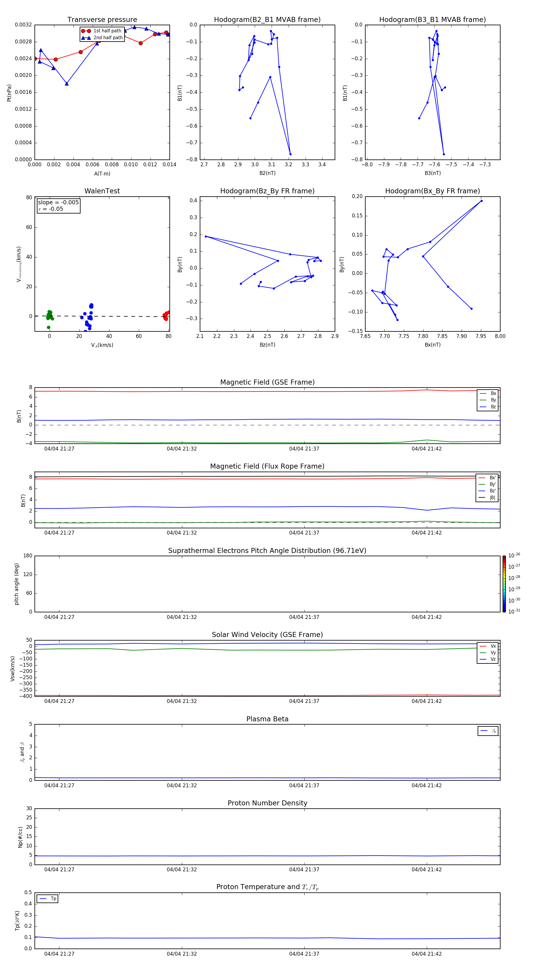Click the top-right point in Bx_By hodogram

[x=481, y=201]
